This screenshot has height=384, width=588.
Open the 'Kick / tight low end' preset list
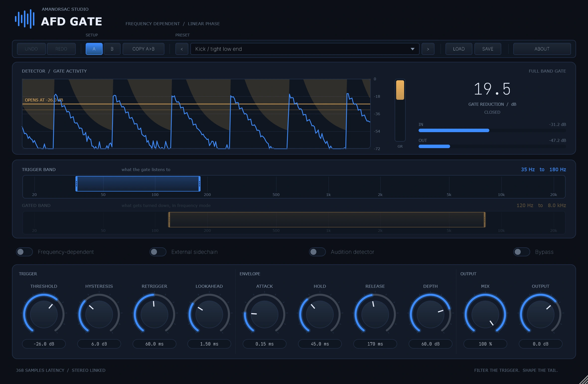coord(305,49)
